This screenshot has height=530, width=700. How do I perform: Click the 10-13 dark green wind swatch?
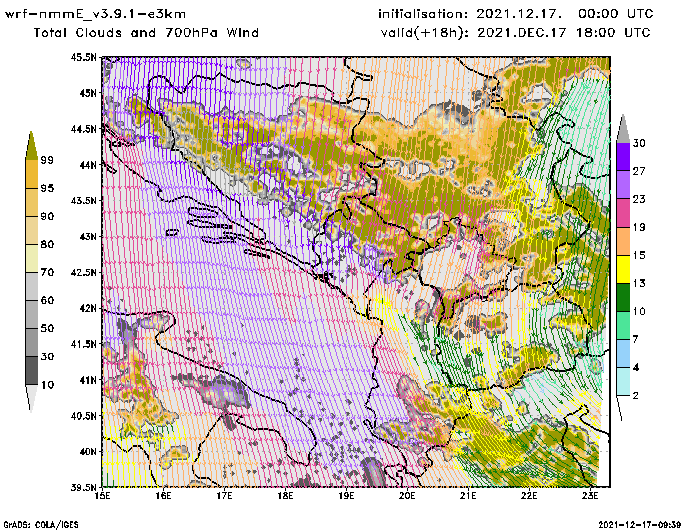point(623,297)
